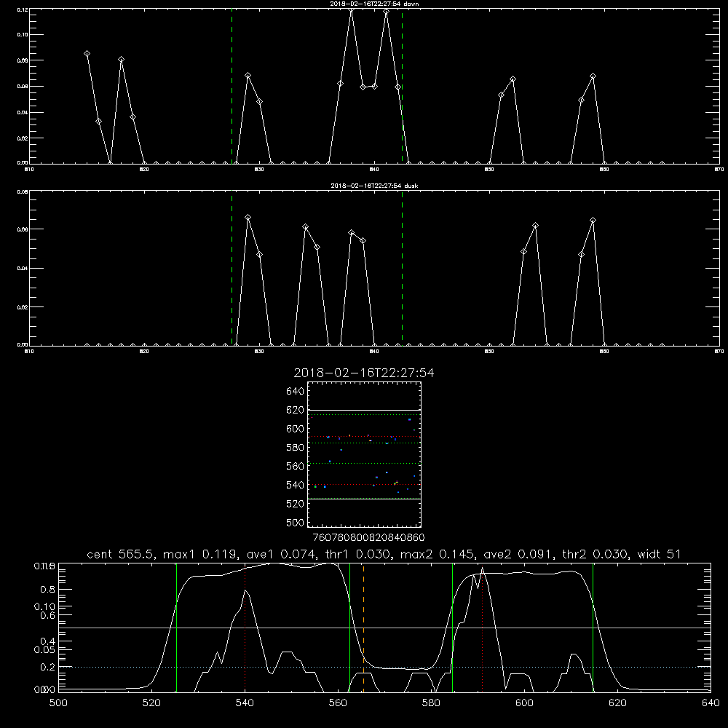Click the 580 x-axis label of bottom plot

(431, 703)
